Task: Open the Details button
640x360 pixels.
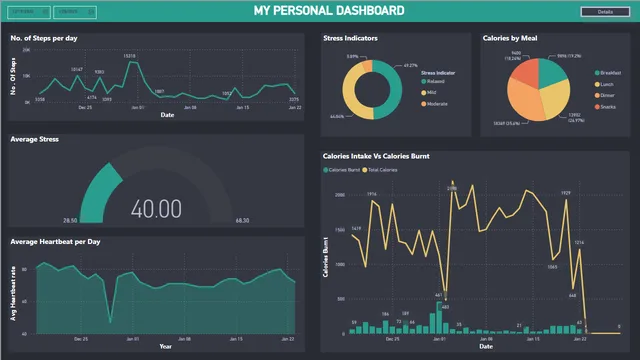Action: (605, 12)
